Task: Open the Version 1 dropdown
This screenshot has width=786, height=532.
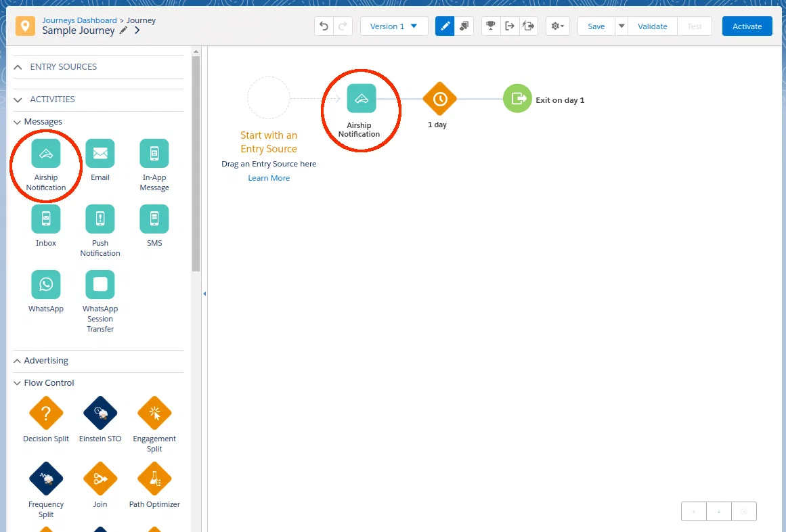Action: click(x=394, y=26)
